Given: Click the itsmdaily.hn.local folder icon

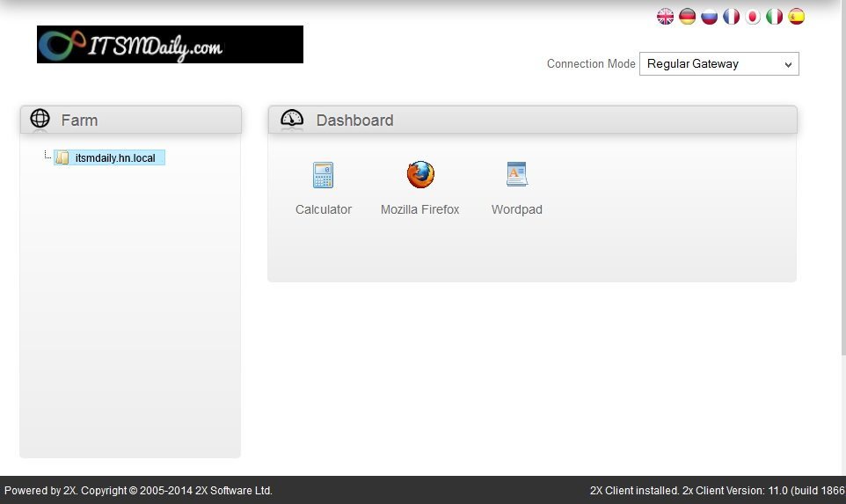Looking at the screenshot, I should pos(62,157).
